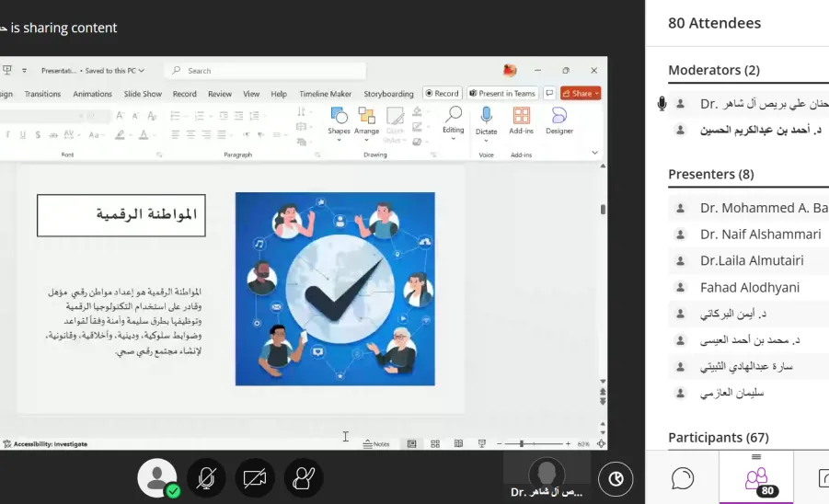The height and width of the screenshot is (504, 829).
Task: Click Accessibility: Investigate in the status bar
Action: click(x=45, y=444)
